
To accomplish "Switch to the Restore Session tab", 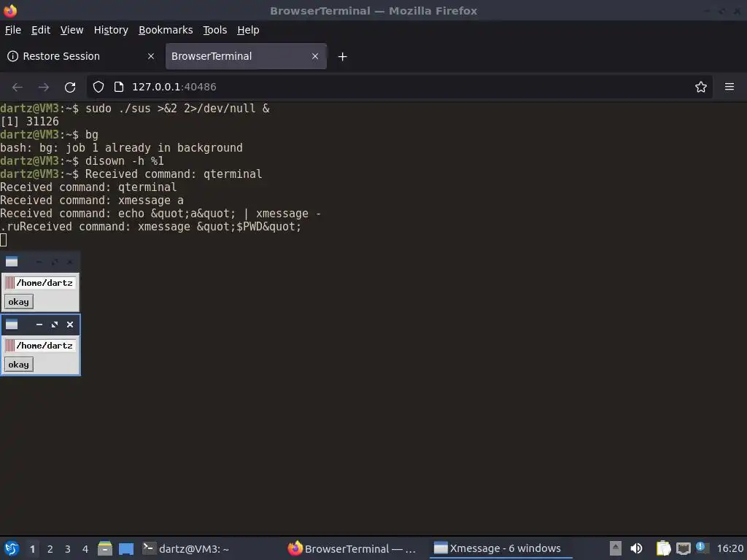I will coord(81,56).
